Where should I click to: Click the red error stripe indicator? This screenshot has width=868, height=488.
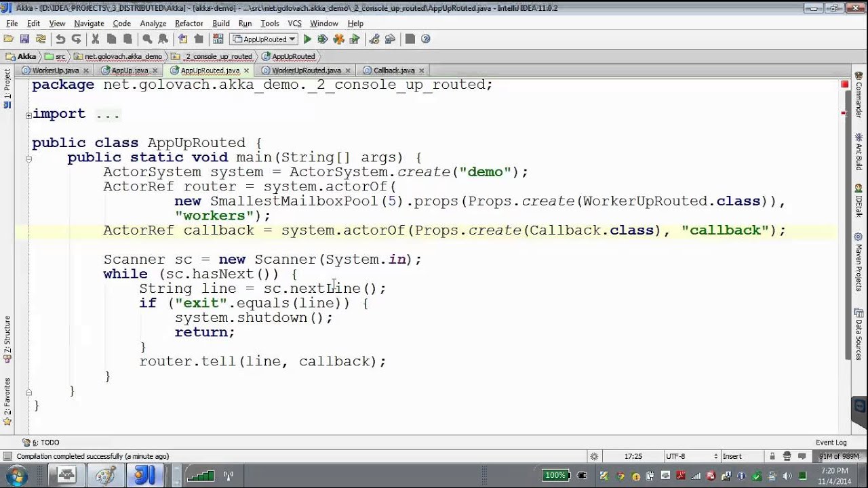(x=845, y=84)
